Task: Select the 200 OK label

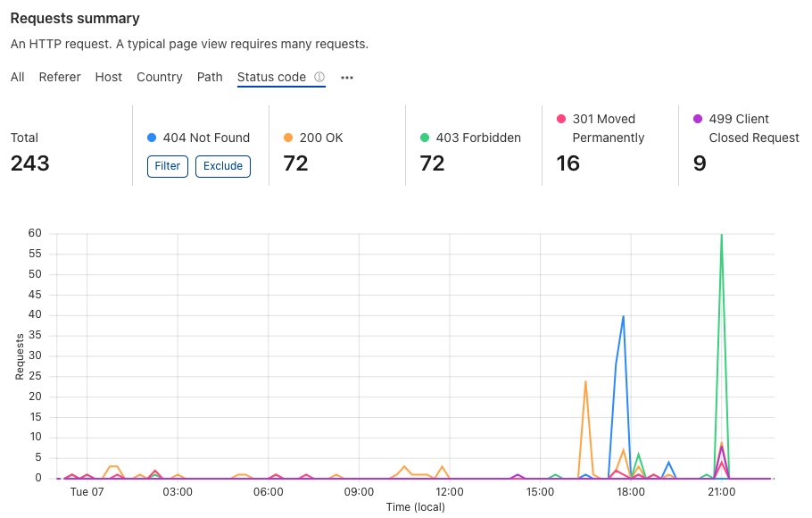Action: pyautogui.click(x=321, y=138)
